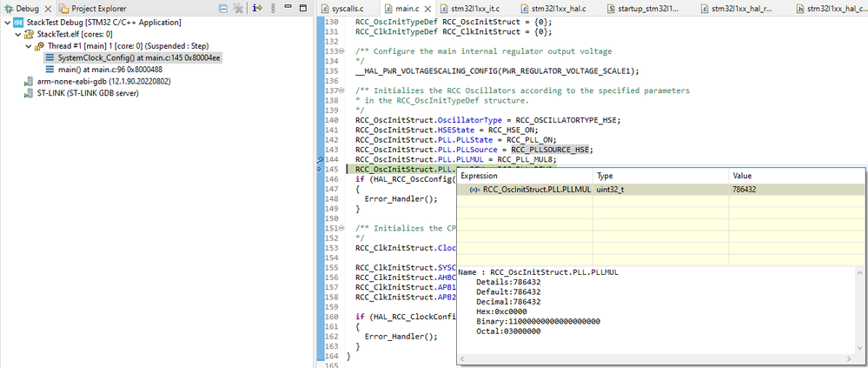Select Thread #1 [main] entry
This screenshot has height=368, width=868.
point(128,46)
